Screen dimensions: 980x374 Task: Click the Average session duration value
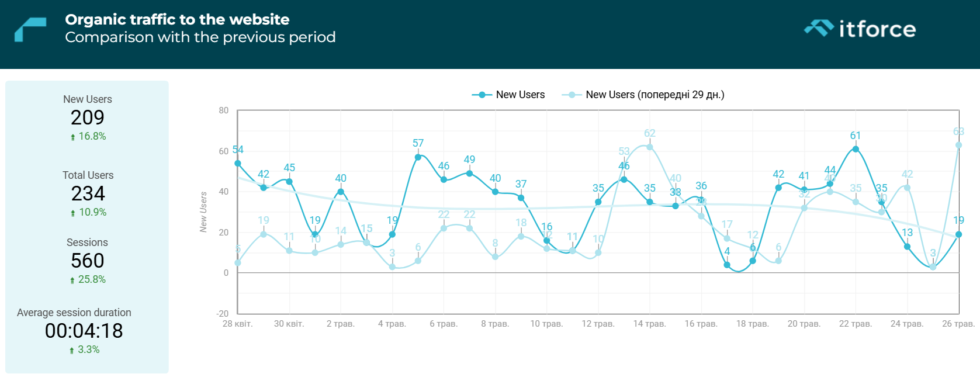[x=84, y=331]
